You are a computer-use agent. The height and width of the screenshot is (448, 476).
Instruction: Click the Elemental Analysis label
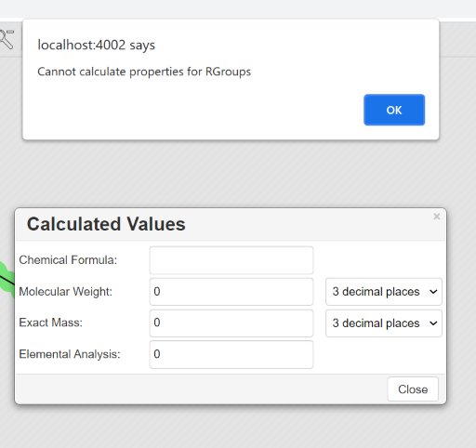(70, 354)
